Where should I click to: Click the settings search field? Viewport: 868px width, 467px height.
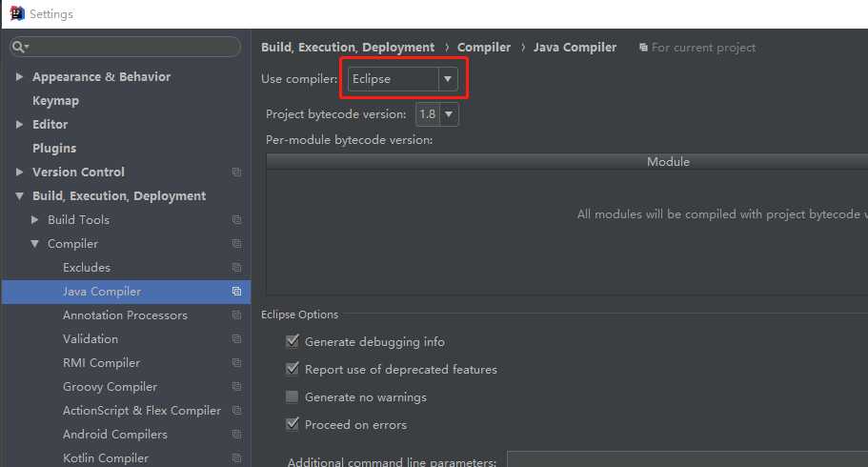click(x=126, y=47)
